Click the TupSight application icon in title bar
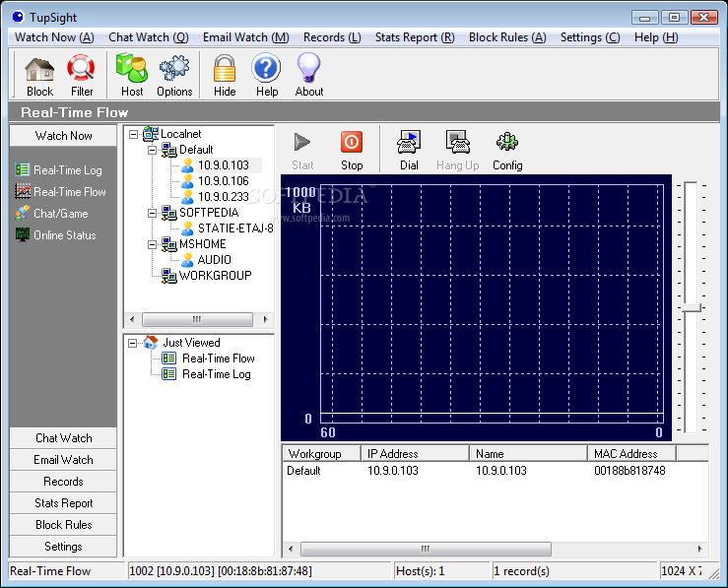Viewport: 728px width, 588px height. pyautogui.click(x=18, y=17)
